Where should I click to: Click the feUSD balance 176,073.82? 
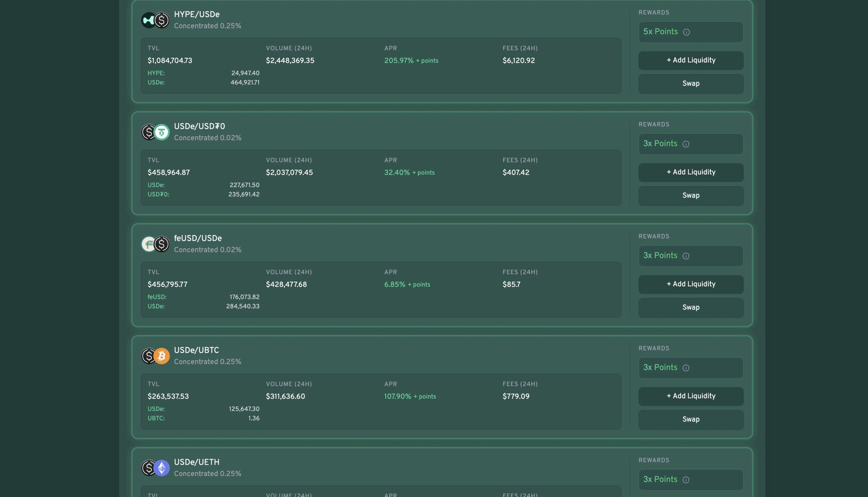[x=245, y=297]
